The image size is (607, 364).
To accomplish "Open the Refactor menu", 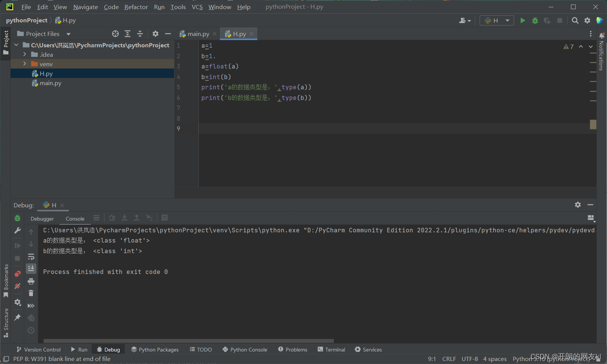I will point(136,7).
